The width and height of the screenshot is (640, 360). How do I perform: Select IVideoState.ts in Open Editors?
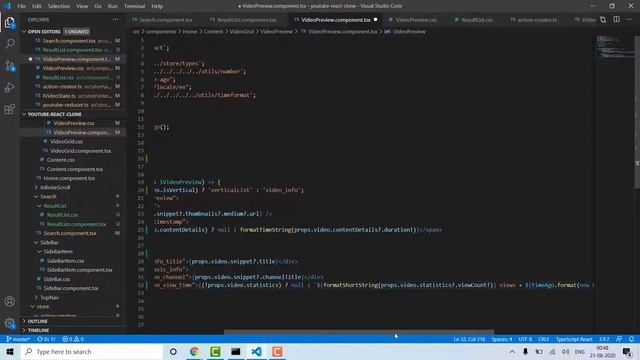pos(77,96)
